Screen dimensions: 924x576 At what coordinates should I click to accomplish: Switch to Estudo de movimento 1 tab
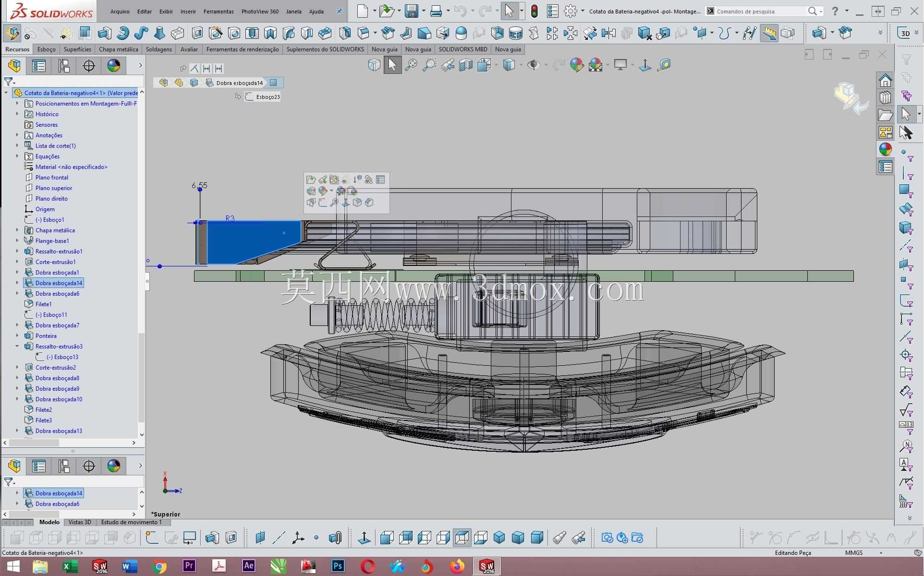131,522
